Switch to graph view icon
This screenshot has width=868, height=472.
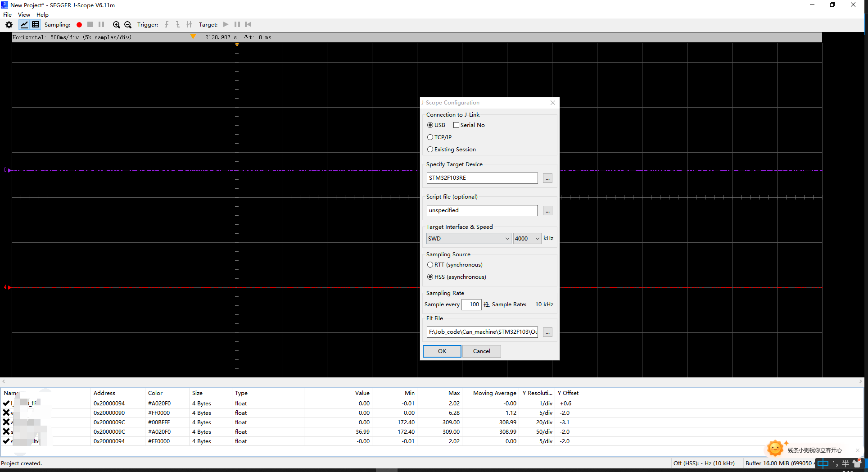(24, 25)
